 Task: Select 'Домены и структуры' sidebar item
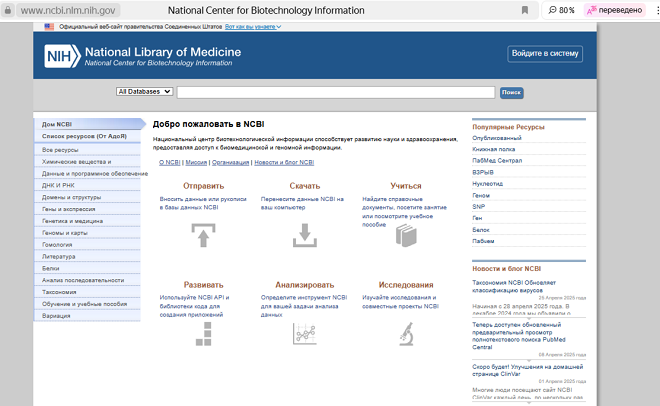[87, 197]
